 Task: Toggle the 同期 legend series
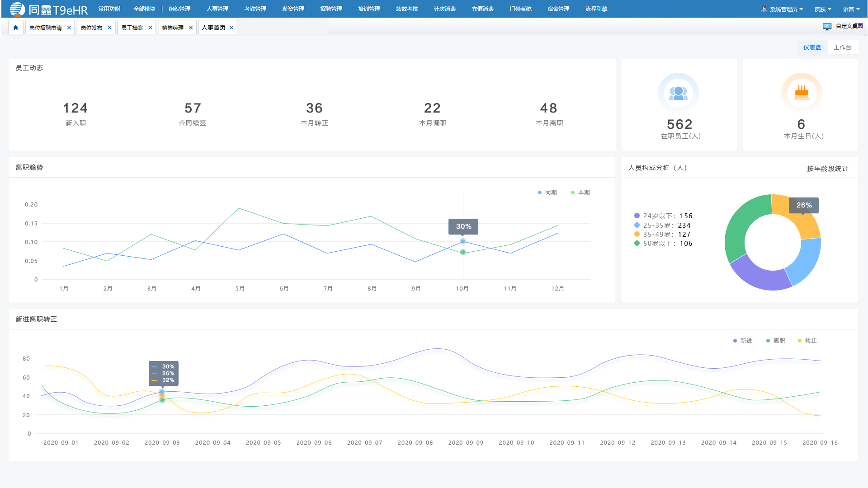(x=547, y=192)
